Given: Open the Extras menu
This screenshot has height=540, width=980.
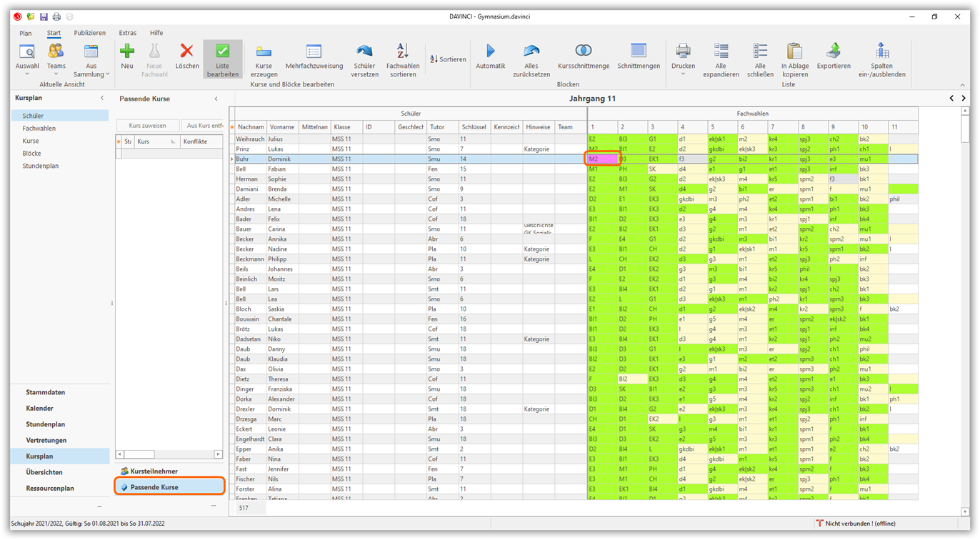Looking at the screenshot, I should tap(128, 33).
